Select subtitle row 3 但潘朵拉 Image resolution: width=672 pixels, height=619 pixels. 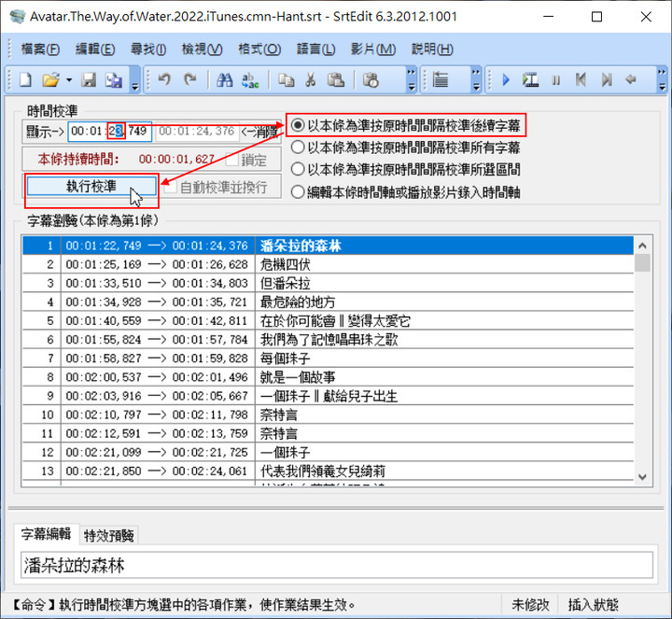(328, 283)
